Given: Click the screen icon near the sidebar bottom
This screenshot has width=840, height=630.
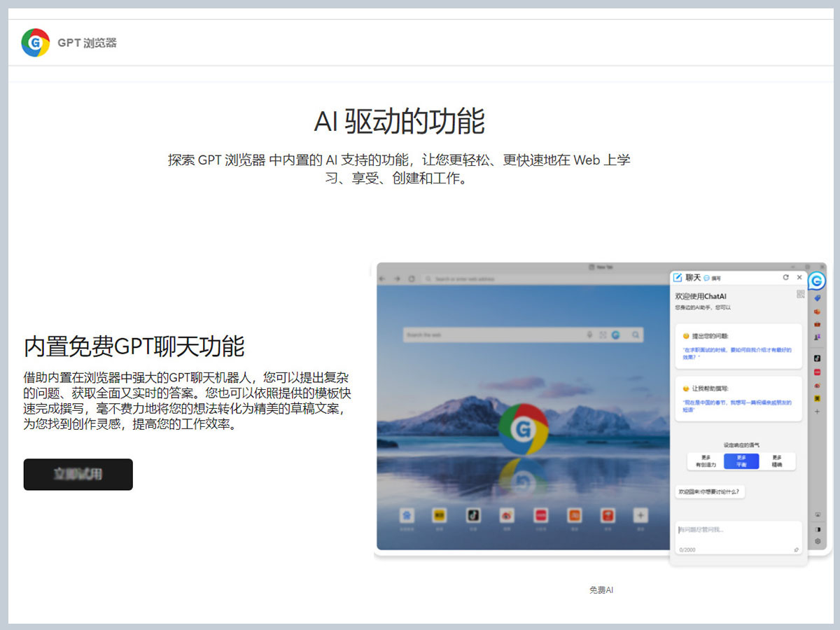Looking at the screenshot, I should [818, 514].
